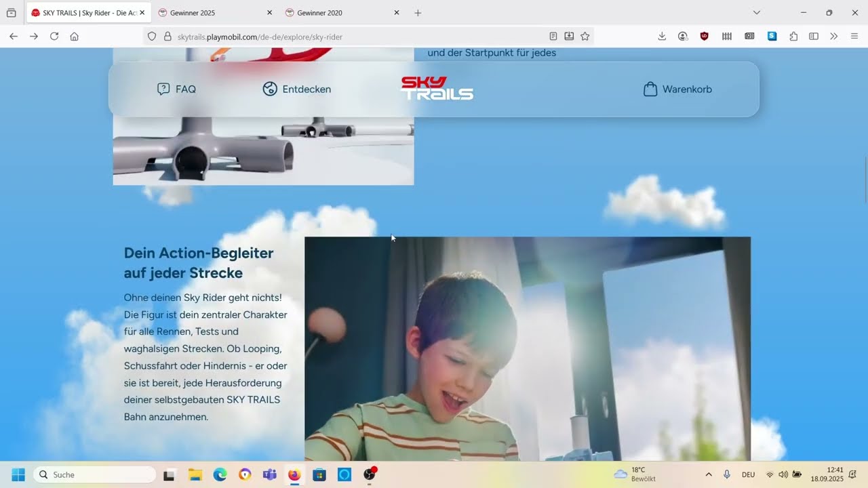
Task: Open the FAQ link in site navigation
Action: (176, 89)
